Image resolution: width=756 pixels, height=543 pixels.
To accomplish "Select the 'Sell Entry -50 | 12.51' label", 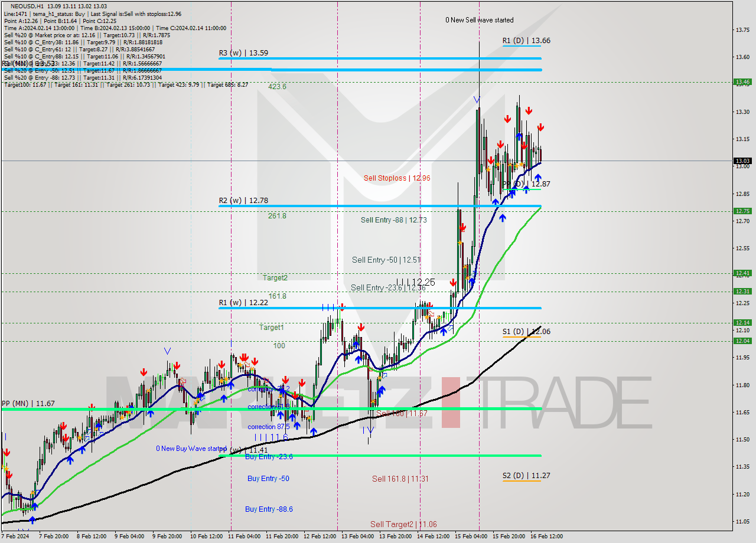I will pos(386,260).
